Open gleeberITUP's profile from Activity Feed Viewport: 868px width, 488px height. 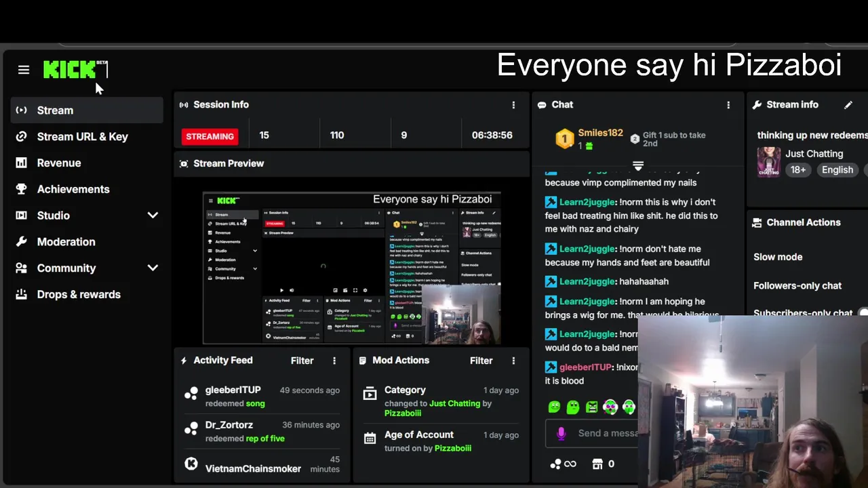tap(233, 390)
